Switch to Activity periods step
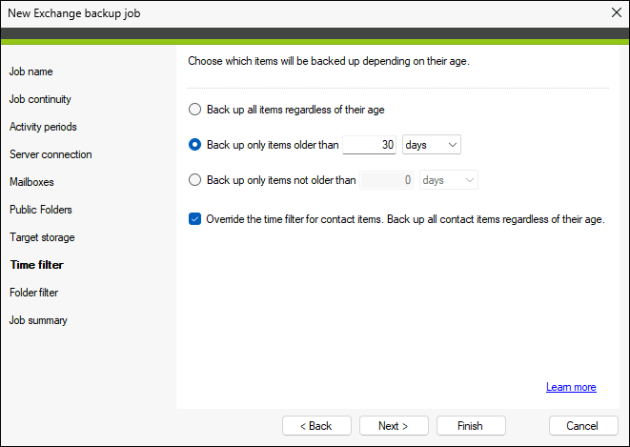 (x=43, y=127)
